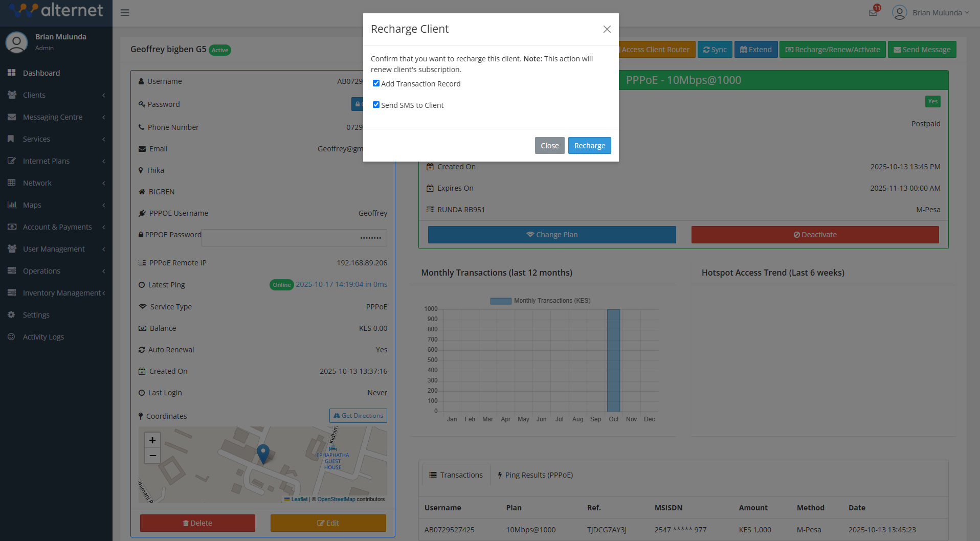Viewport: 980px width, 541px height.
Task: Click the Settings gear icon in sidebar
Action: tap(12, 314)
